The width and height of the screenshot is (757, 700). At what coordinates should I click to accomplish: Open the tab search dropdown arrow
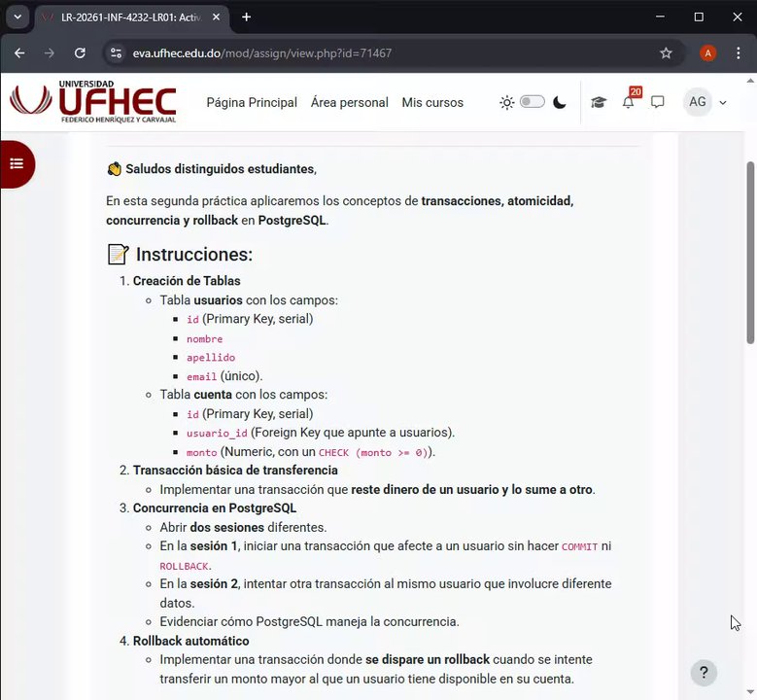17,17
